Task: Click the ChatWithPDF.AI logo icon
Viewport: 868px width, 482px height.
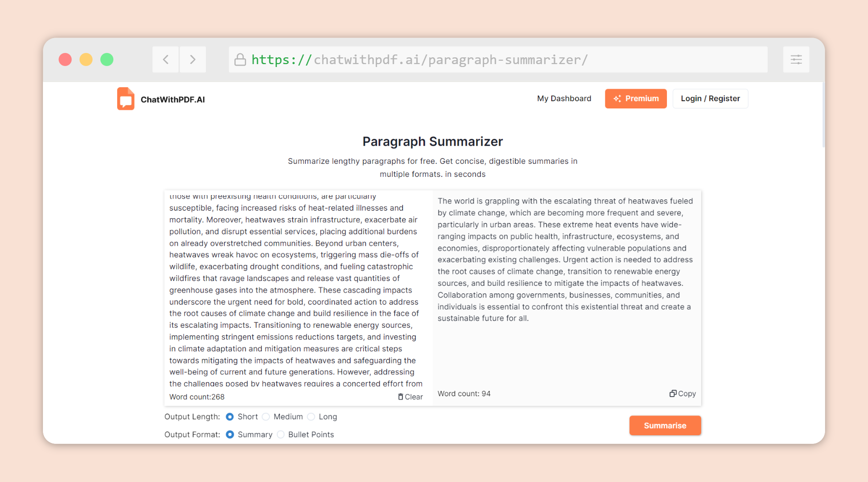Action: (x=126, y=99)
